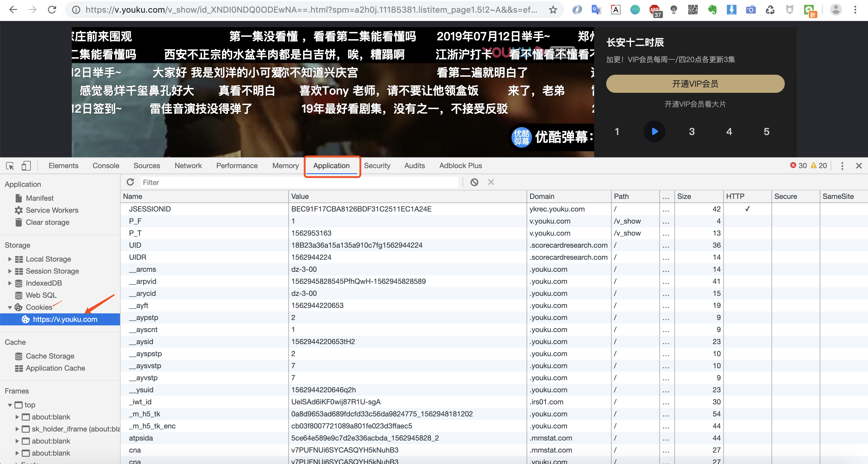Select the Network tab in DevTools
The image size is (868, 464).
tap(188, 166)
